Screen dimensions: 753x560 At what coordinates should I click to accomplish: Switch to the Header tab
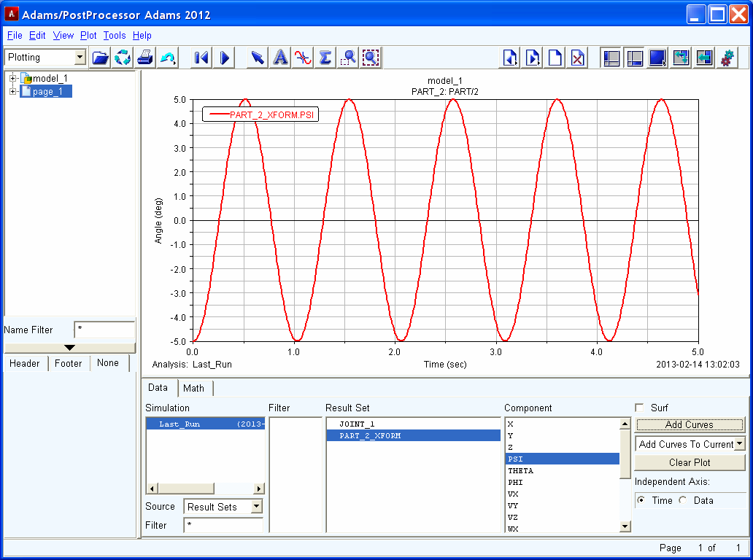pyautogui.click(x=25, y=363)
